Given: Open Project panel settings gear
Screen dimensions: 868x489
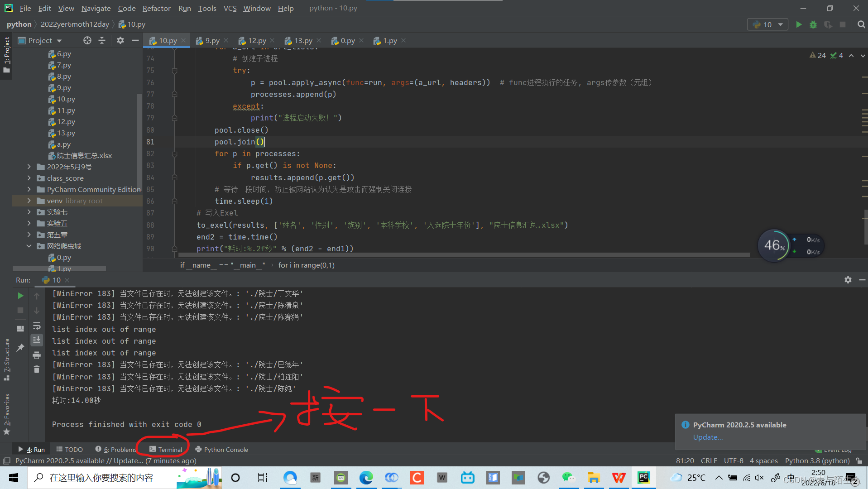Looking at the screenshot, I should tap(120, 40).
